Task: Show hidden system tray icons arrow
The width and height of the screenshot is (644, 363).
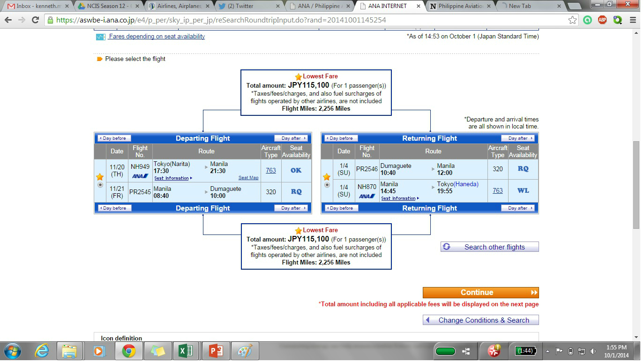Action: 547,351
